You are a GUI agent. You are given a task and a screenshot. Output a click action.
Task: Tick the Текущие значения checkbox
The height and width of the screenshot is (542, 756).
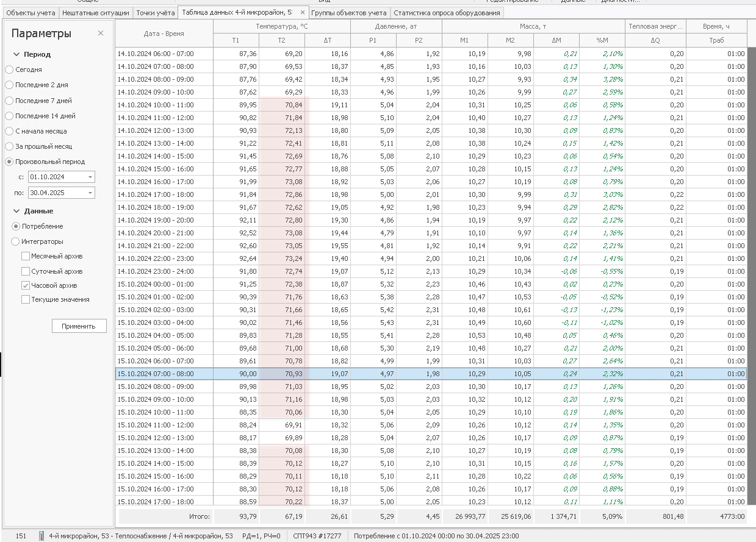[x=26, y=299]
